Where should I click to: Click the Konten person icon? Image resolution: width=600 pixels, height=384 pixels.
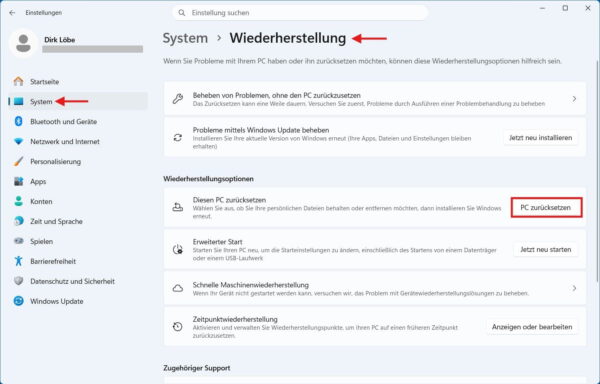(18, 201)
